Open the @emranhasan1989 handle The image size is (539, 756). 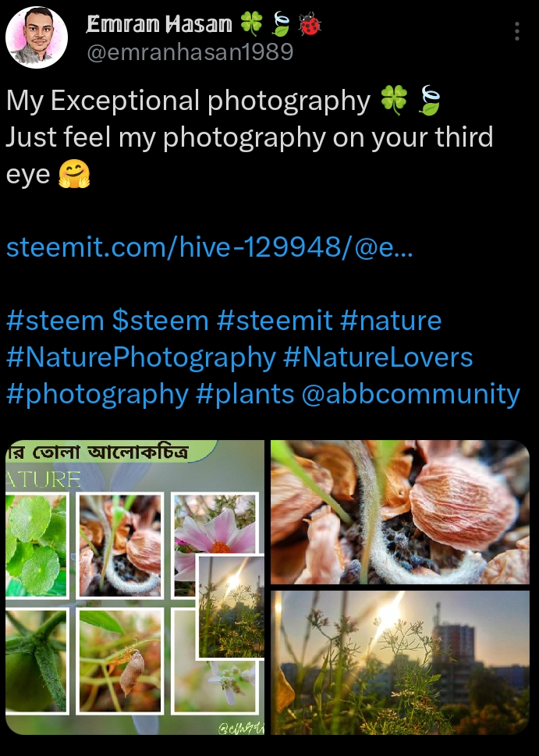[190, 51]
